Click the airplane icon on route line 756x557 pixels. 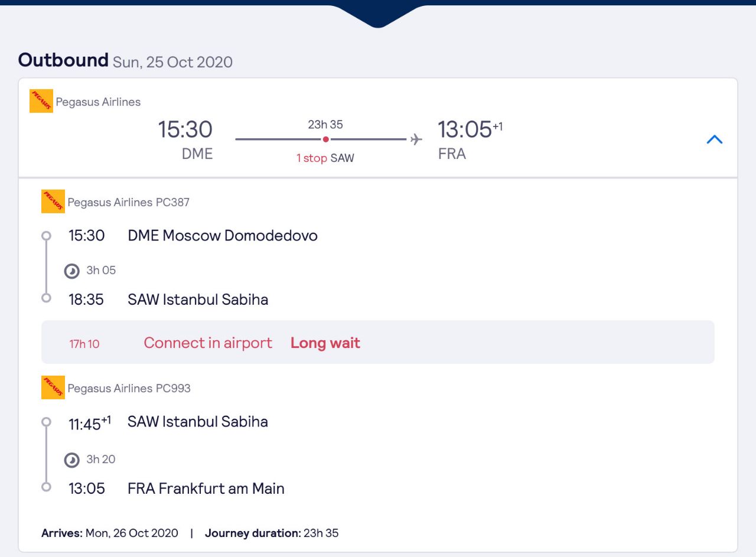tap(416, 139)
